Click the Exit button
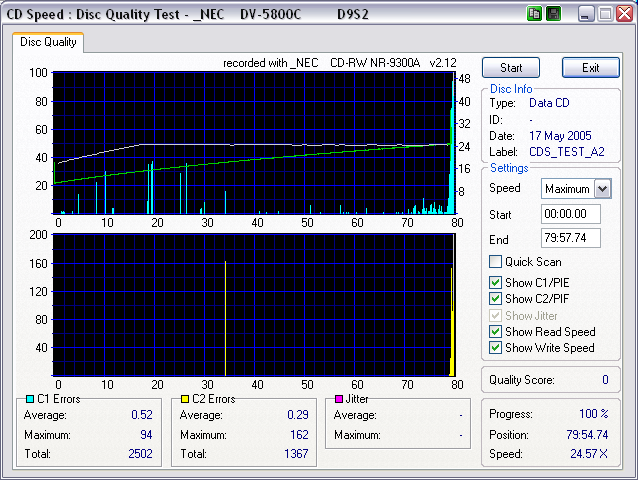The height and width of the screenshot is (480, 638). coord(591,68)
